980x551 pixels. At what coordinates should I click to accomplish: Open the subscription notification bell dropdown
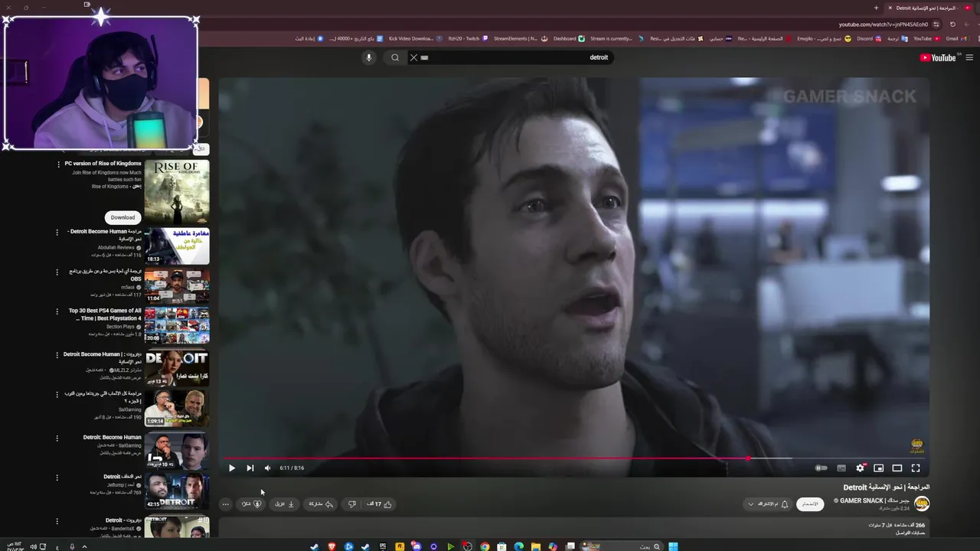click(768, 504)
